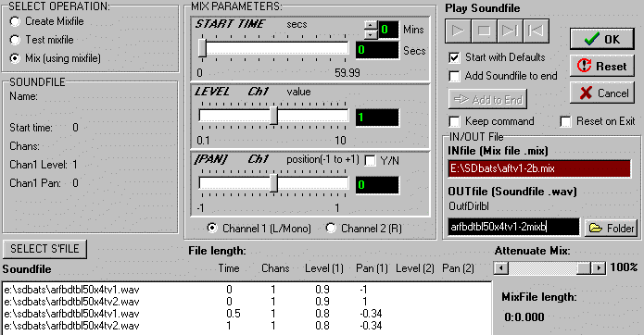Click the Secs value field
The height and width of the screenshot is (335, 644).
coord(377,50)
